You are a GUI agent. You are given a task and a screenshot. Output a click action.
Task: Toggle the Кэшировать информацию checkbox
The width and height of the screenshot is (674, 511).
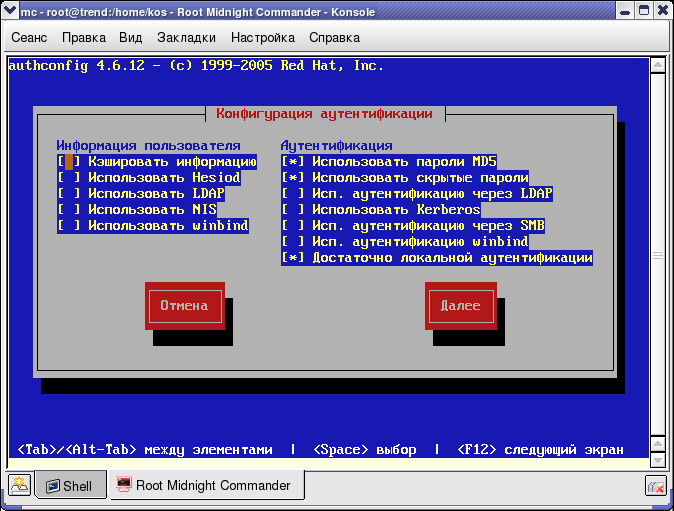pos(69,161)
